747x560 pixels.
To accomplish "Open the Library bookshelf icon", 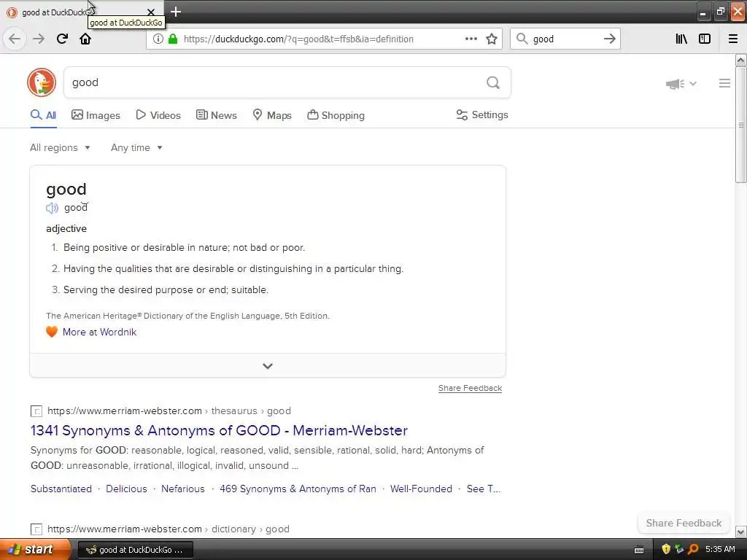I will tap(681, 39).
